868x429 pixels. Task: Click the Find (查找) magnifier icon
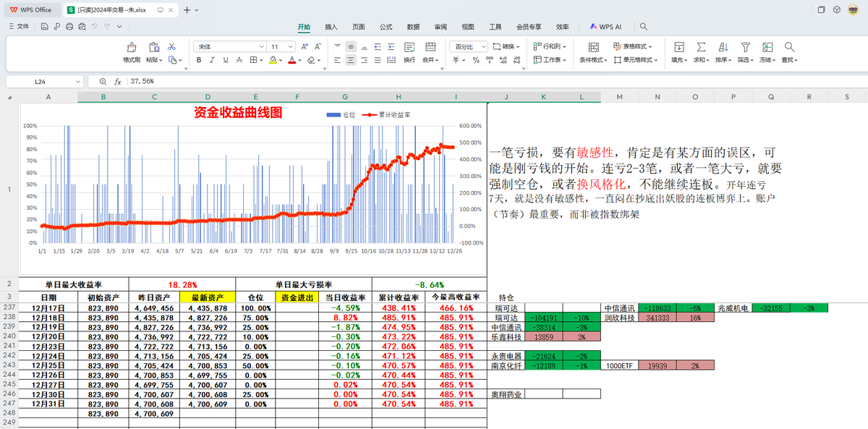click(x=789, y=46)
